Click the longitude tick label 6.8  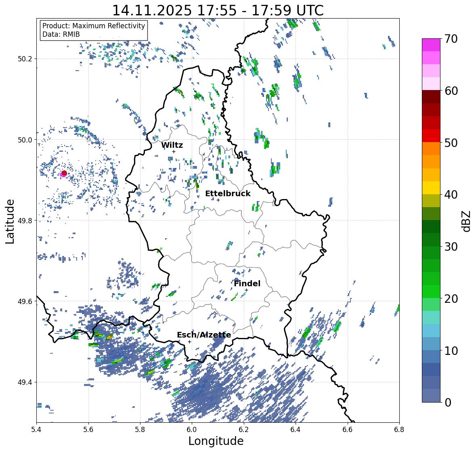click(x=399, y=430)
